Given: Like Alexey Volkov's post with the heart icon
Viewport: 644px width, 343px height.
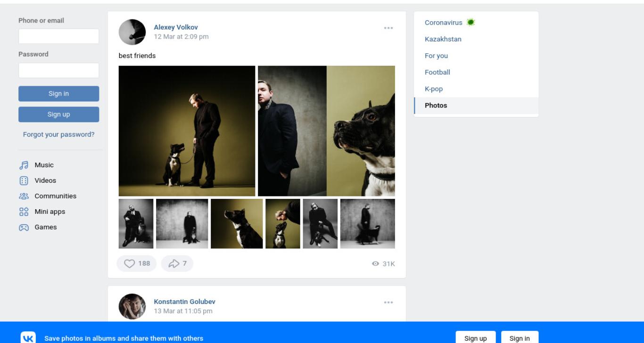Looking at the screenshot, I should click(130, 263).
